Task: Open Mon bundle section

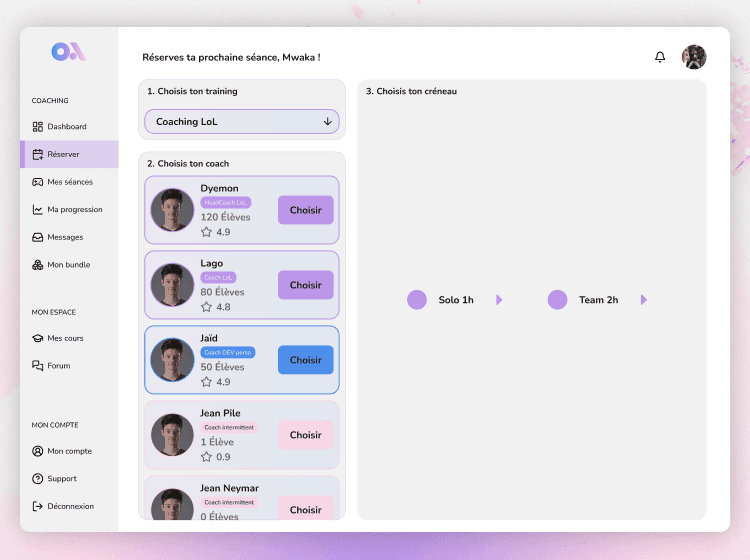Action: point(69,265)
